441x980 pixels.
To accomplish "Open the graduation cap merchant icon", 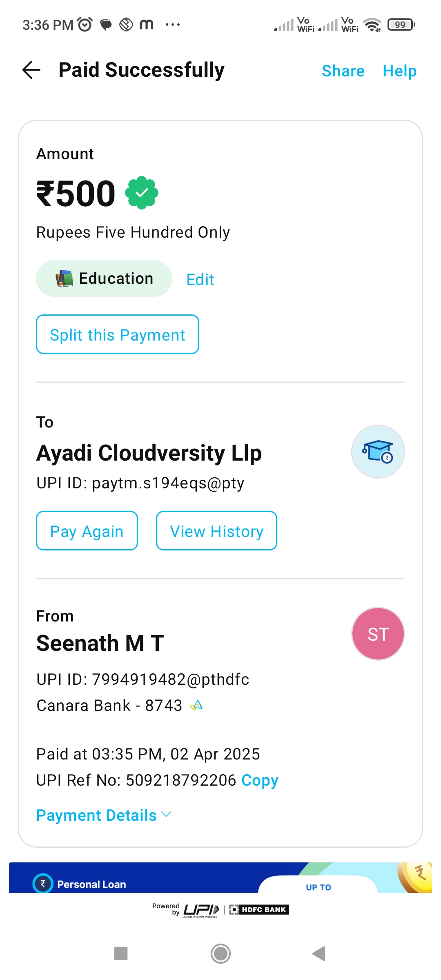I will (x=378, y=452).
